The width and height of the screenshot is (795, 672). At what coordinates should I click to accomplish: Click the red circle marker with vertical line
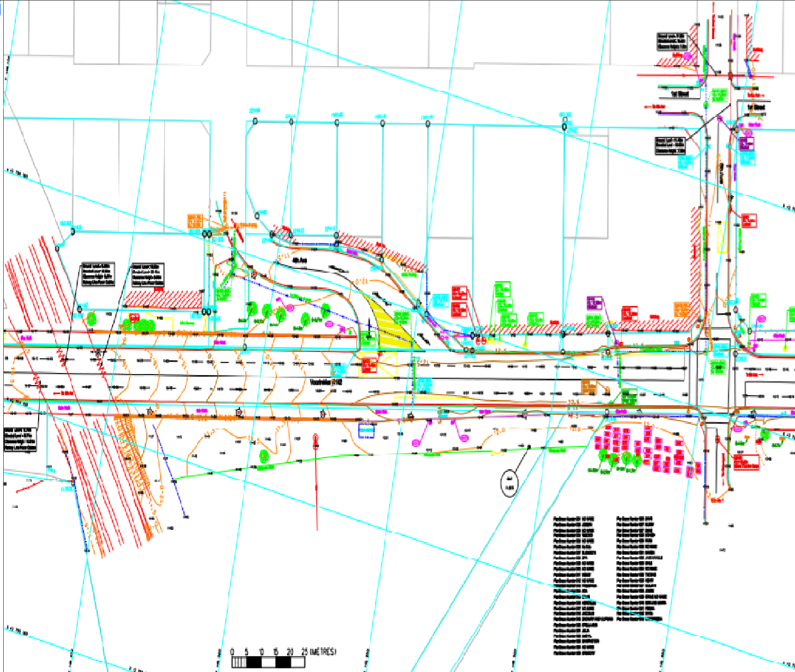click(x=316, y=437)
